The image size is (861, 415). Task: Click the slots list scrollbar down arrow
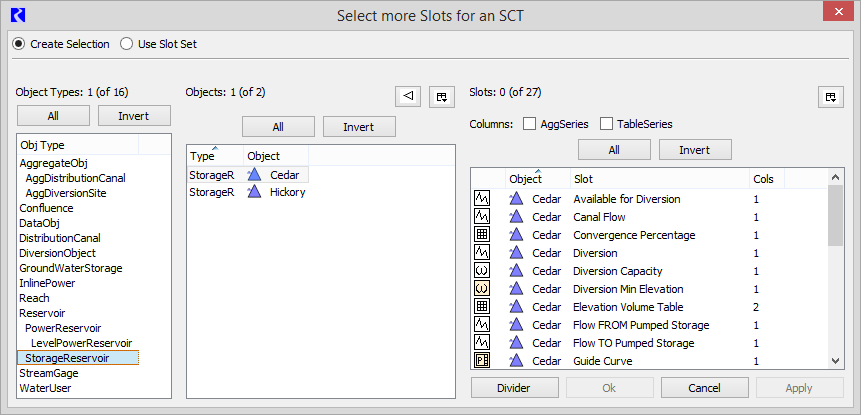pos(836,361)
